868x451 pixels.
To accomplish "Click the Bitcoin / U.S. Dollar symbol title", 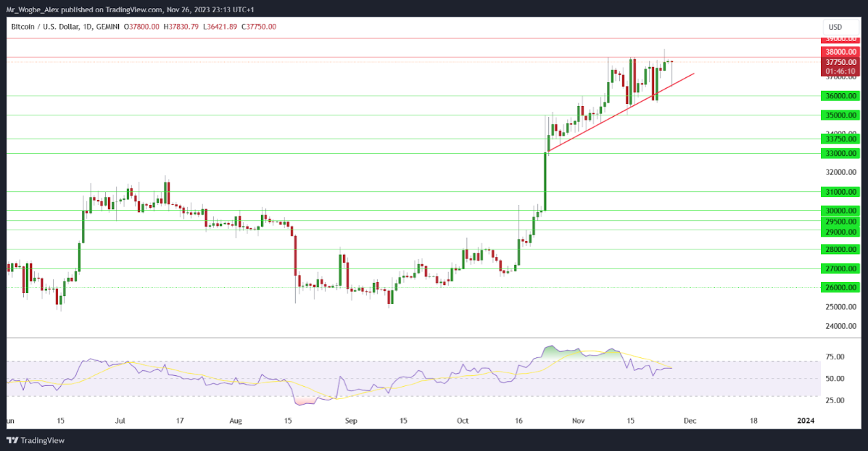I will pyautogui.click(x=45, y=27).
